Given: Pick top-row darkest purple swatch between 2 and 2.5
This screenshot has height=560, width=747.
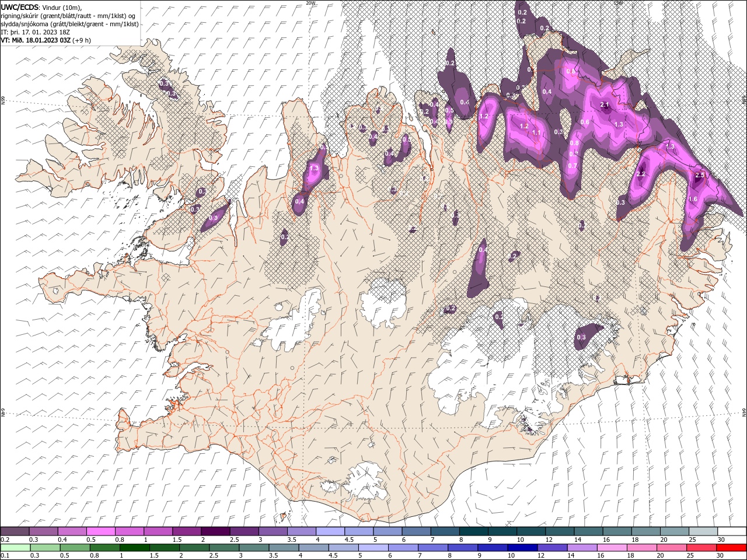Looking at the screenshot, I should (x=215, y=531).
